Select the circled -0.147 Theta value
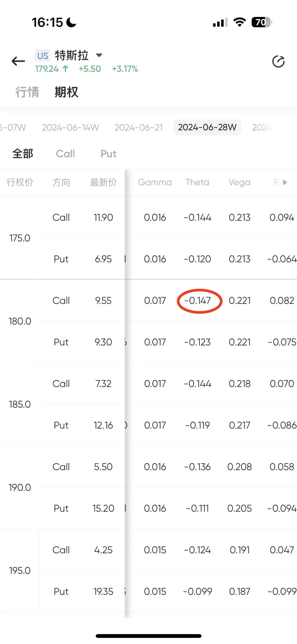The width and height of the screenshot is (297, 644). tap(197, 301)
